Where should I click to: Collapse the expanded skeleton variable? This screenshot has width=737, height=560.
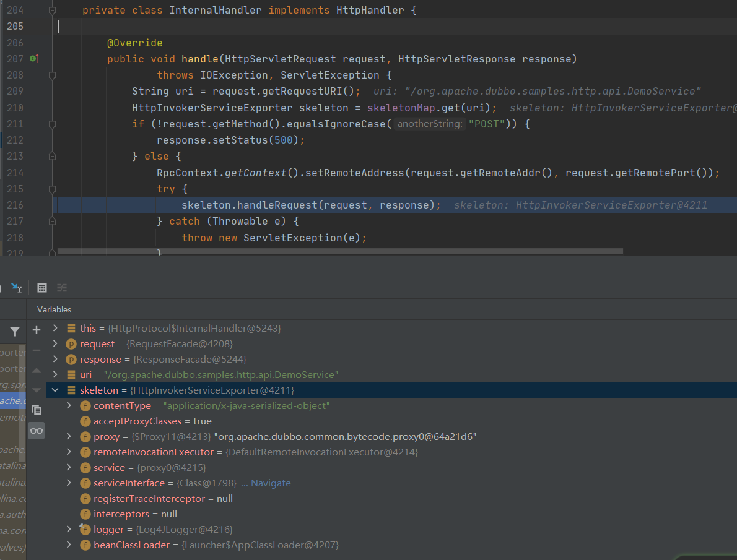point(56,390)
